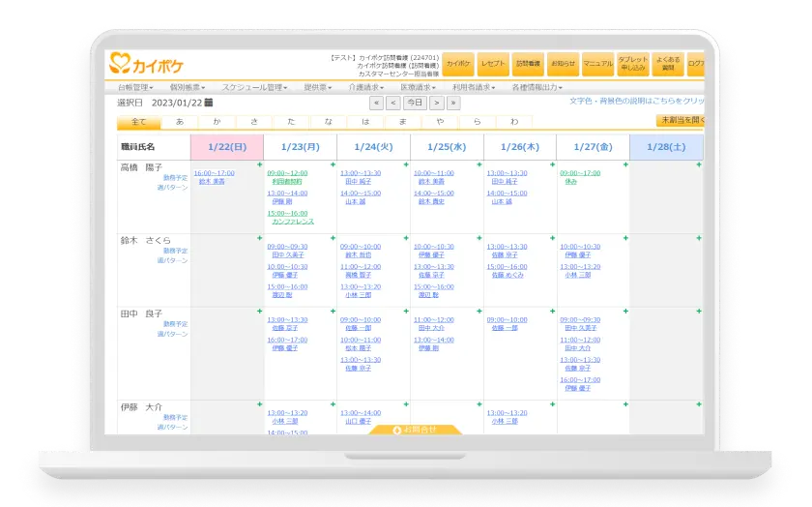Image resolution: width=812 pixels, height=507 pixels.
Task: Add a schedule entry for 田中 良子 on 1/22
Action: tap(259, 312)
